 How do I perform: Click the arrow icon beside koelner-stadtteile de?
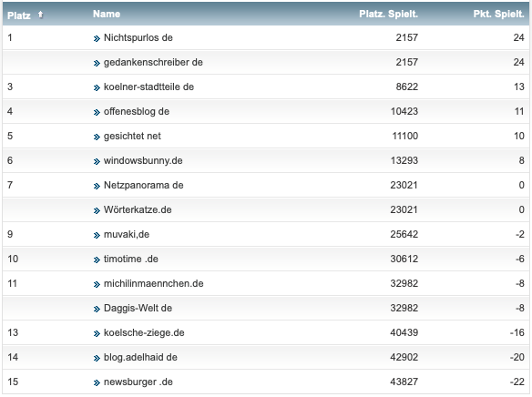(97, 87)
